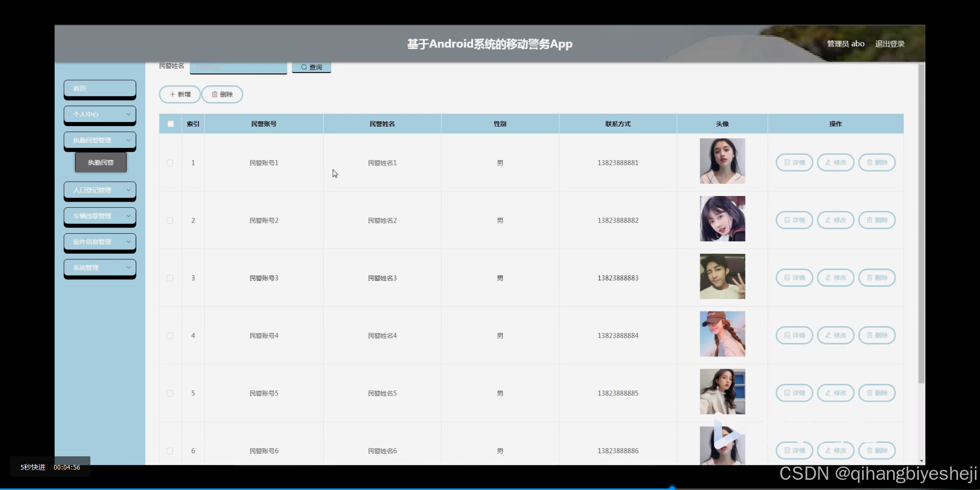
Task: Click the avatar thumbnail of 民警账号2
Action: tap(722, 218)
